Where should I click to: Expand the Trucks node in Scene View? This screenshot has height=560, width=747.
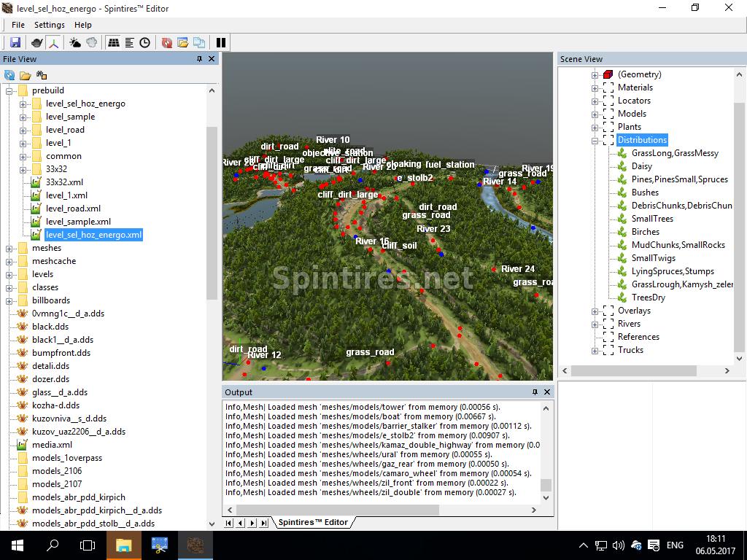[595, 351]
